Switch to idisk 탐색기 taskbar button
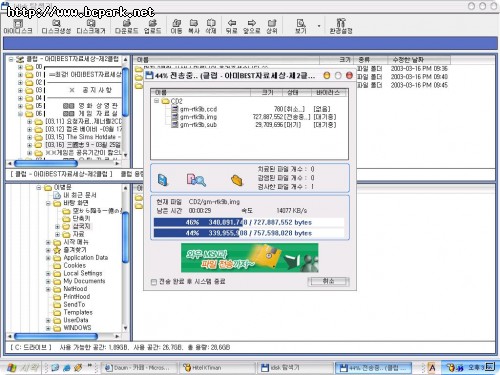The image size is (500, 375). (296, 368)
